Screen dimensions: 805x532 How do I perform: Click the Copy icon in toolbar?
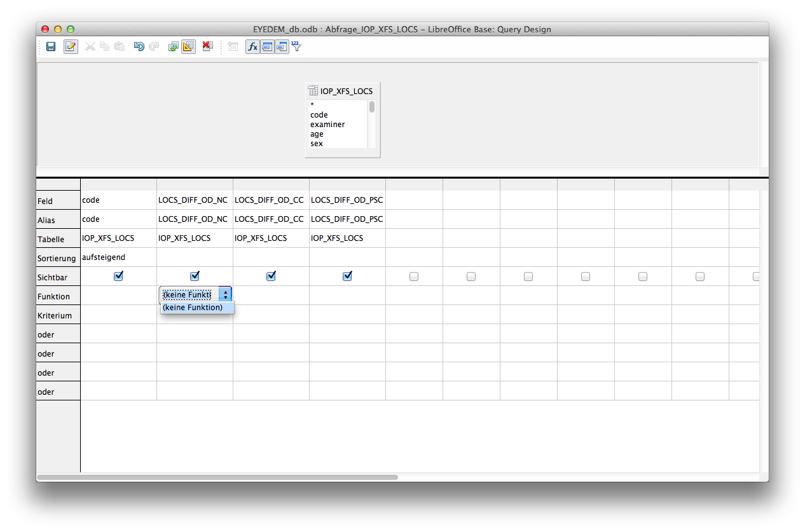click(x=105, y=46)
